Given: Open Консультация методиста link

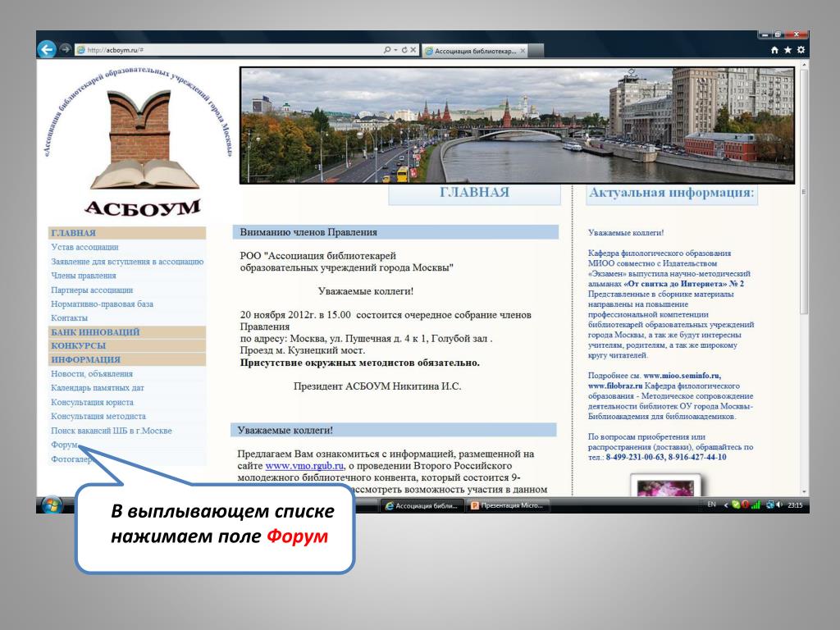Looking at the screenshot, I should pyautogui.click(x=98, y=416).
